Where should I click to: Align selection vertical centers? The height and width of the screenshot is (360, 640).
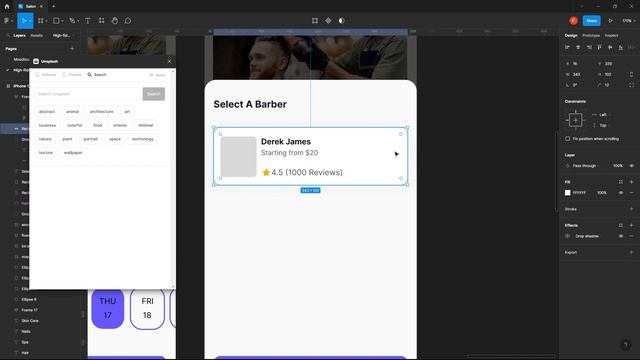click(610, 48)
